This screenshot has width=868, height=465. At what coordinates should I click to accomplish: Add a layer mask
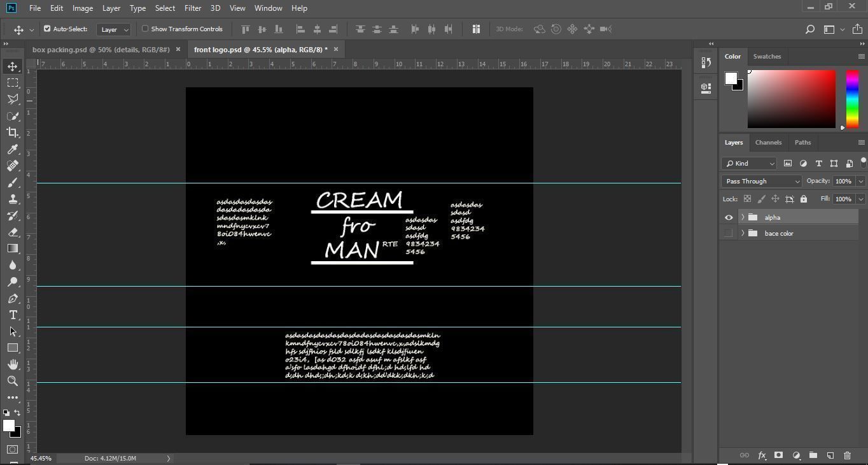pos(778,455)
